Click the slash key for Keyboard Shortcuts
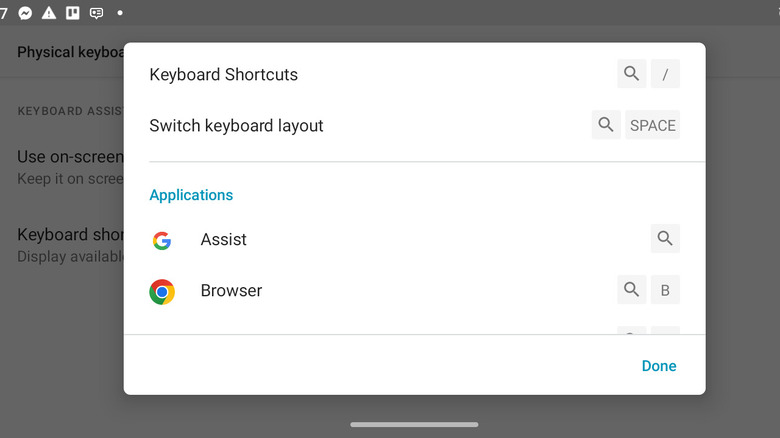Image resolution: width=780 pixels, height=438 pixels. pyautogui.click(x=665, y=74)
